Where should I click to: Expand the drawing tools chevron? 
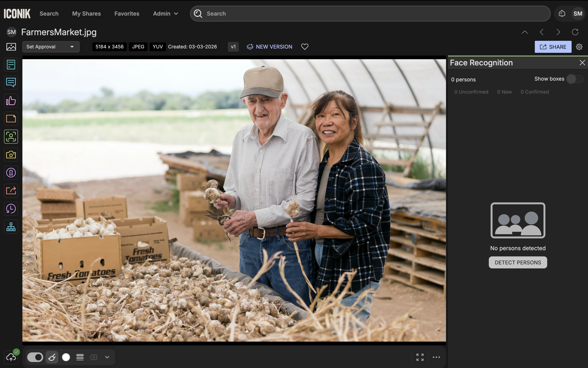point(107,357)
